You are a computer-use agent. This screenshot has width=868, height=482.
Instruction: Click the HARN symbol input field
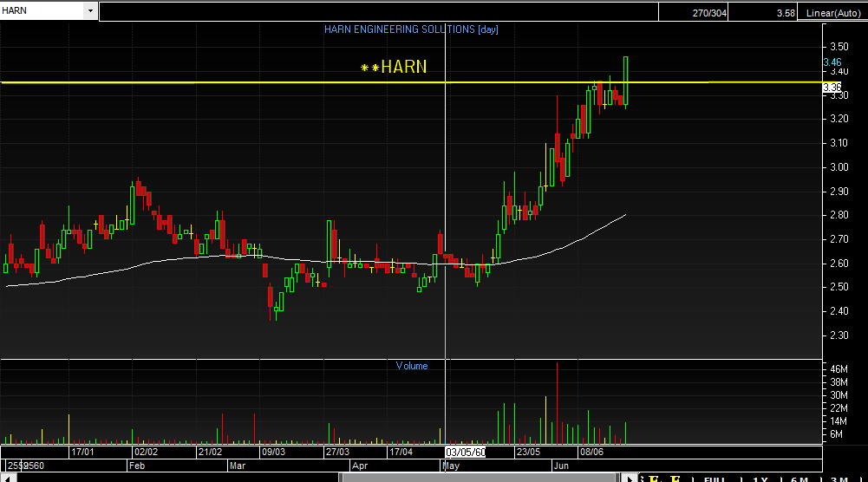[42, 10]
